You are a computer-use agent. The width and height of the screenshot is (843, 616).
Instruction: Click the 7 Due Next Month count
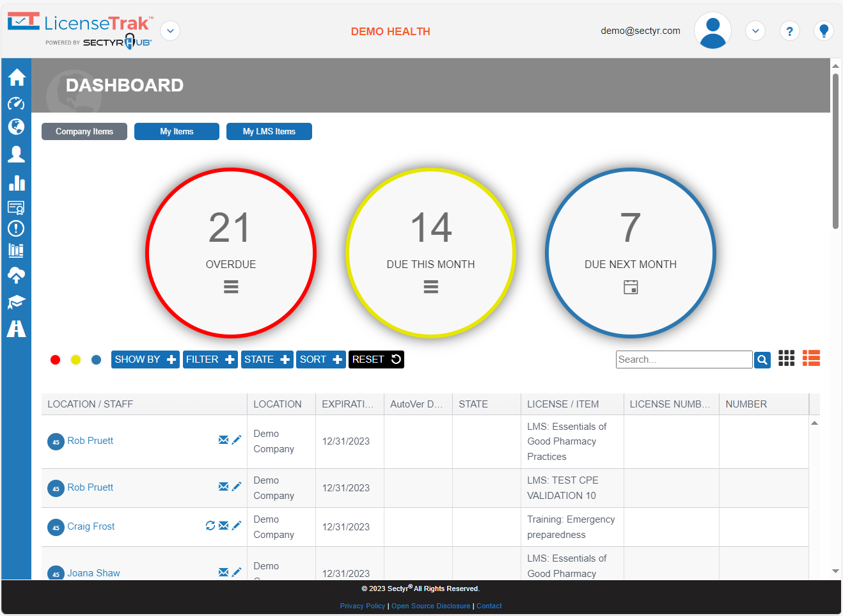[631, 228]
